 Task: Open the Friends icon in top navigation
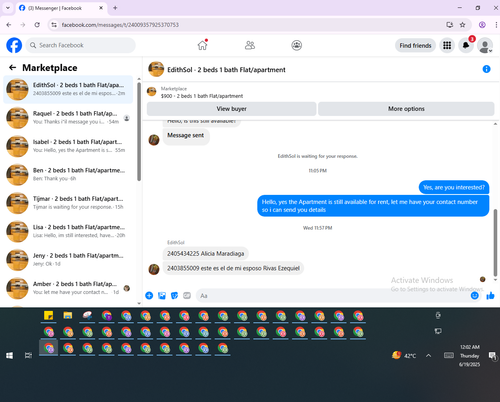tap(250, 45)
